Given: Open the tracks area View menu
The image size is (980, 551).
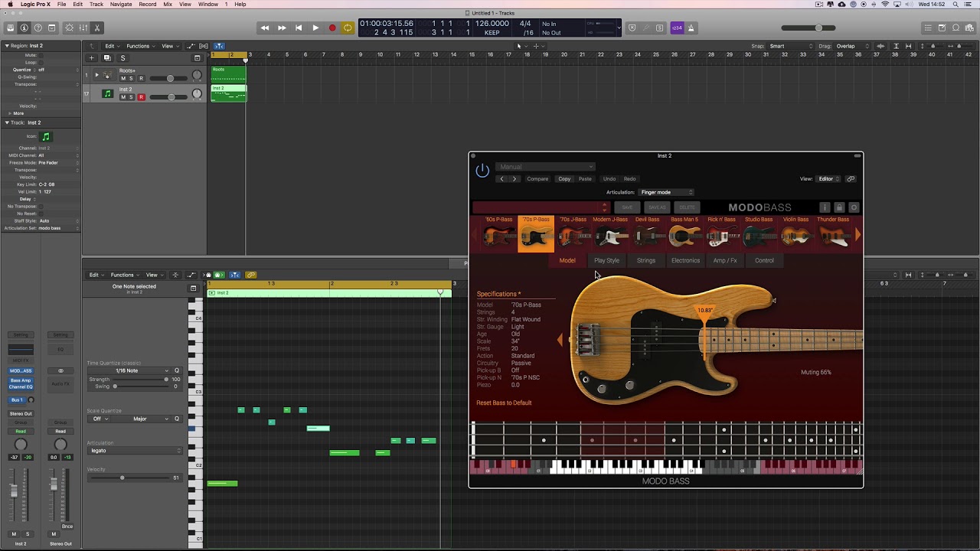Looking at the screenshot, I should point(169,46).
